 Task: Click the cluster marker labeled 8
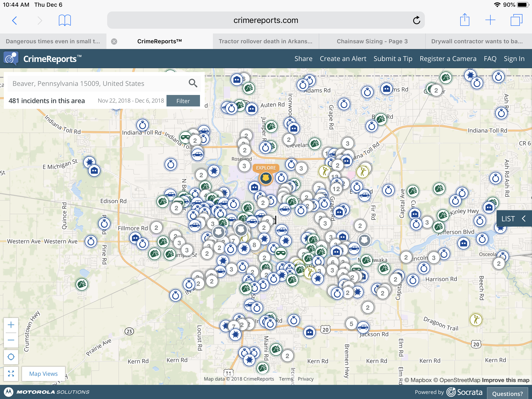pyautogui.click(x=254, y=245)
